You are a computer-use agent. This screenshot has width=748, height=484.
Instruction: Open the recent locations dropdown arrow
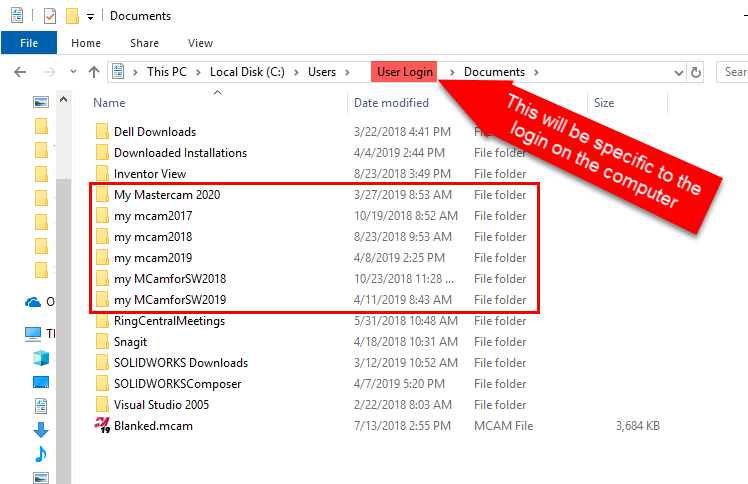point(73,72)
